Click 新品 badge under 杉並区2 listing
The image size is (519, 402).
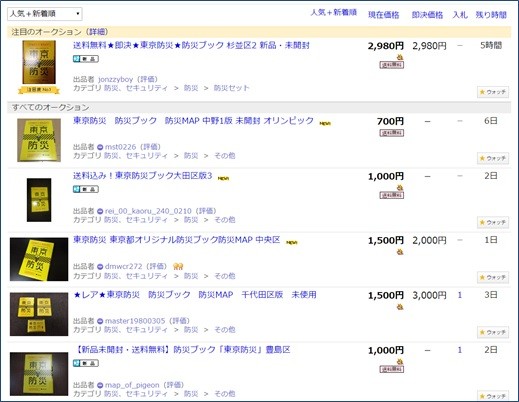click(x=86, y=59)
